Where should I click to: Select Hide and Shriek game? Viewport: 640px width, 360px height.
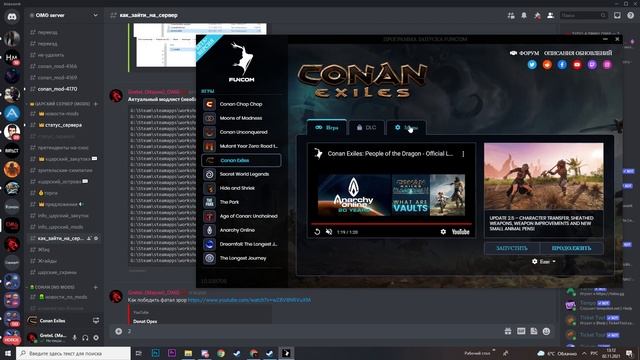241,188
